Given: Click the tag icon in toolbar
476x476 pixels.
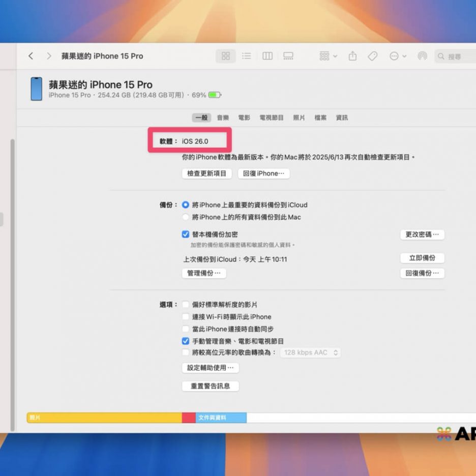Looking at the screenshot, I should (373, 56).
